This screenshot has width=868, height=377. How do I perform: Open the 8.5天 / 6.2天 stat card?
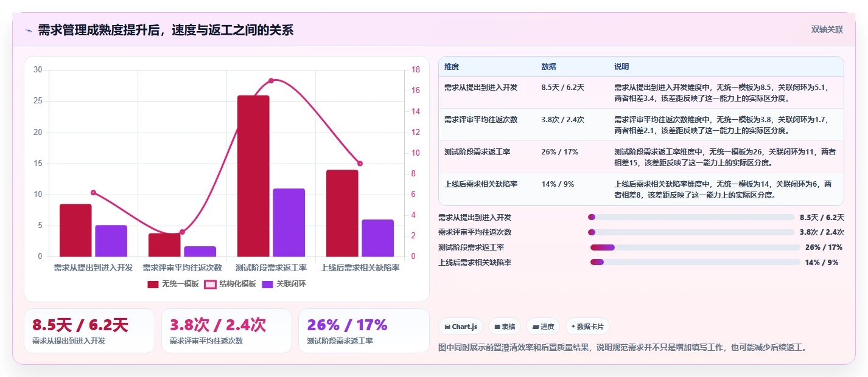tap(89, 331)
